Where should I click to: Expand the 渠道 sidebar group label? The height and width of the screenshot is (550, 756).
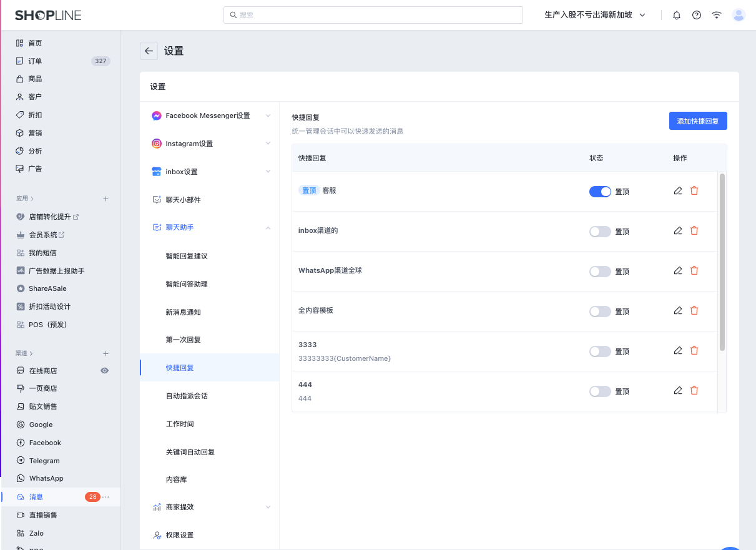click(25, 353)
